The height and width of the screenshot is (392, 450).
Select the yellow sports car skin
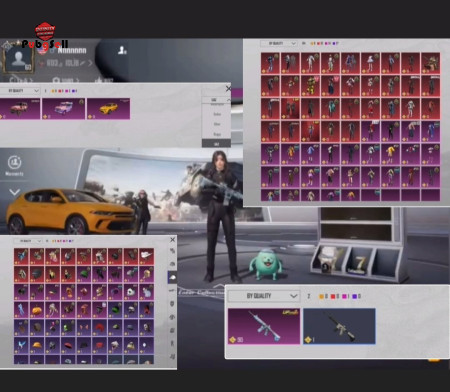[x=108, y=108]
